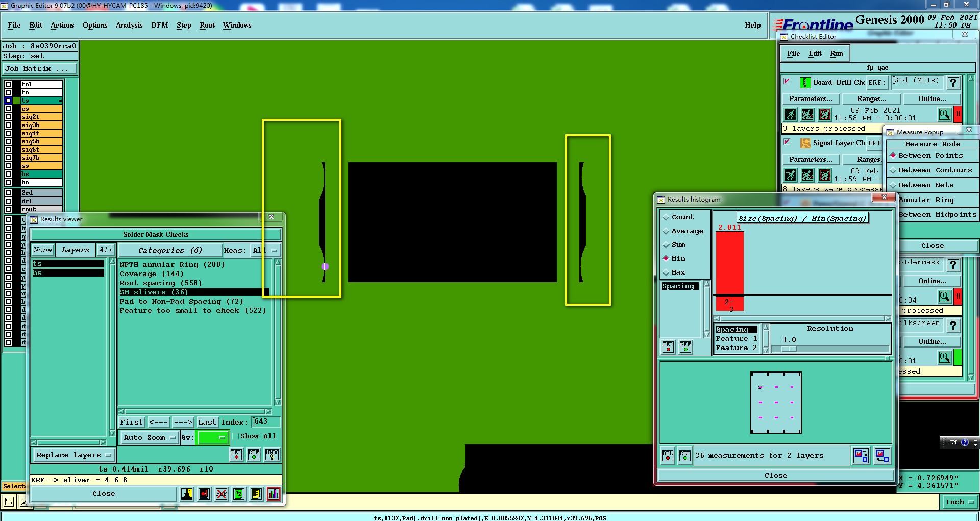
Task: Select Average radio in histogram
Action: point(666,231)
